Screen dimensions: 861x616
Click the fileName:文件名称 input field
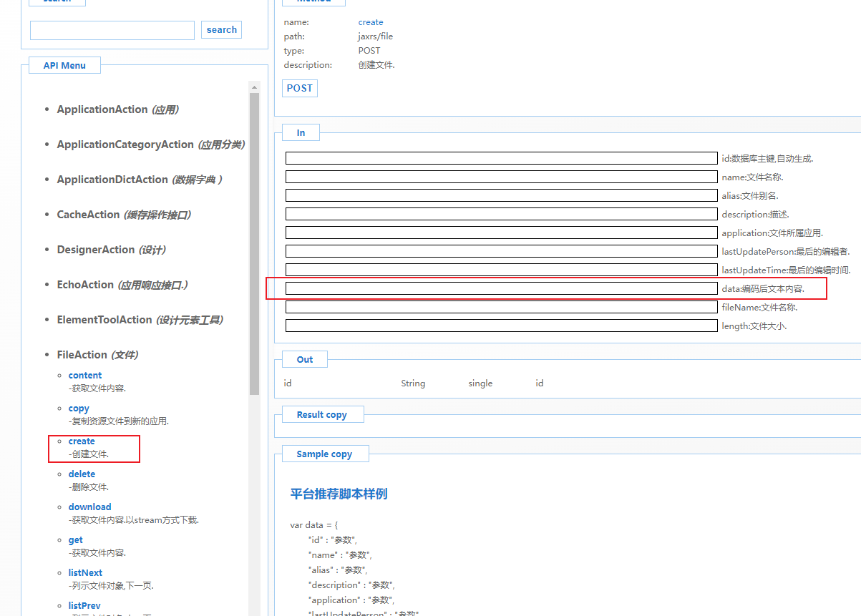[x=501, y=307]
